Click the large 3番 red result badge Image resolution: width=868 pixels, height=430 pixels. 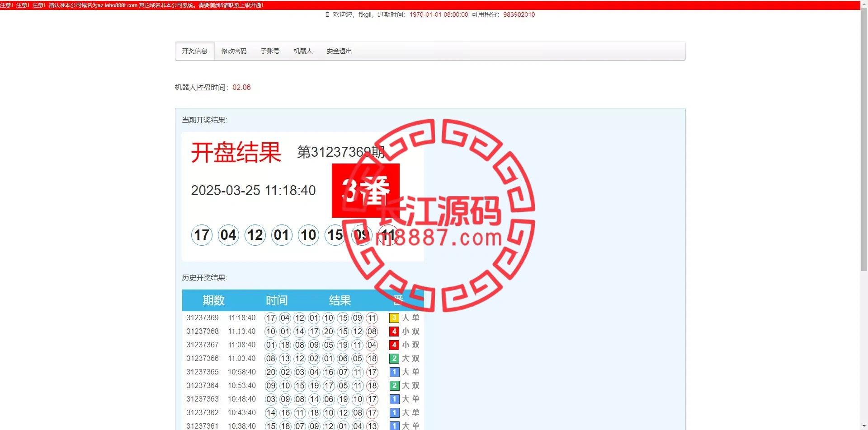tap(366, 191)
